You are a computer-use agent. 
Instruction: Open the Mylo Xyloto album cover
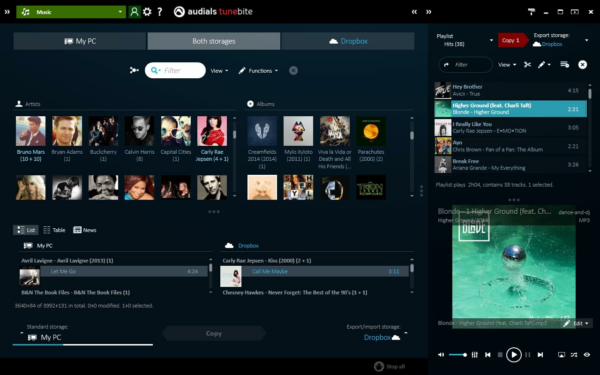pos(298,131)
